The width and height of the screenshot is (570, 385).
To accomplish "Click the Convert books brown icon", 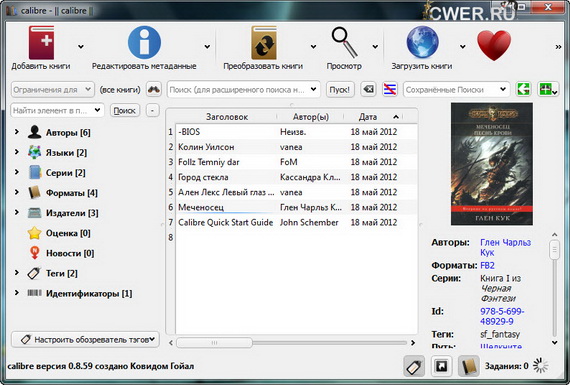I will (264, 43).
